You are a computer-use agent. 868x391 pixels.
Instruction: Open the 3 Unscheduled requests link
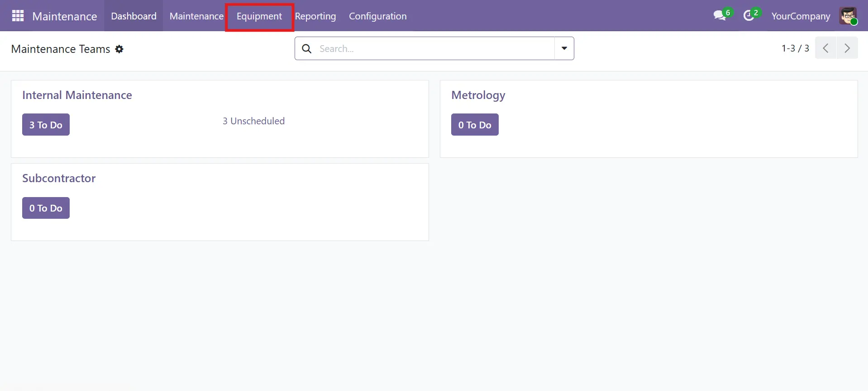253,121
